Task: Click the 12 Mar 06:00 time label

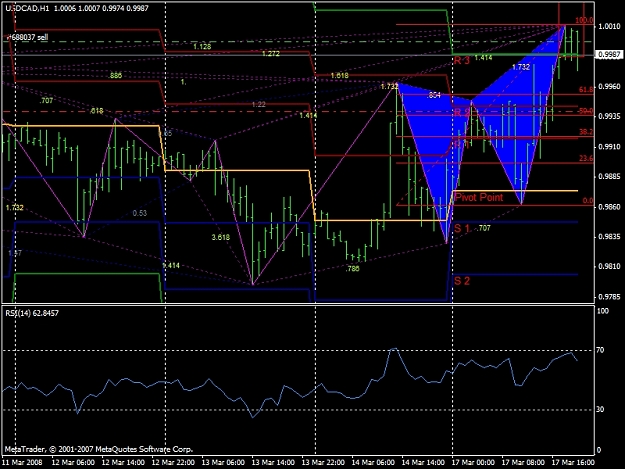Action: click(73, 463)
